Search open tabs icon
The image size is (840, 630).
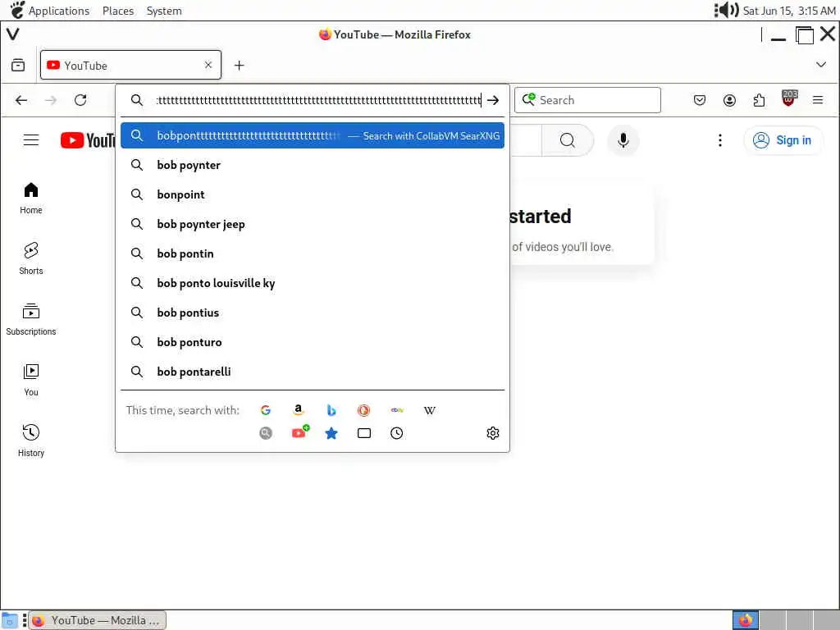coord(363,433)
